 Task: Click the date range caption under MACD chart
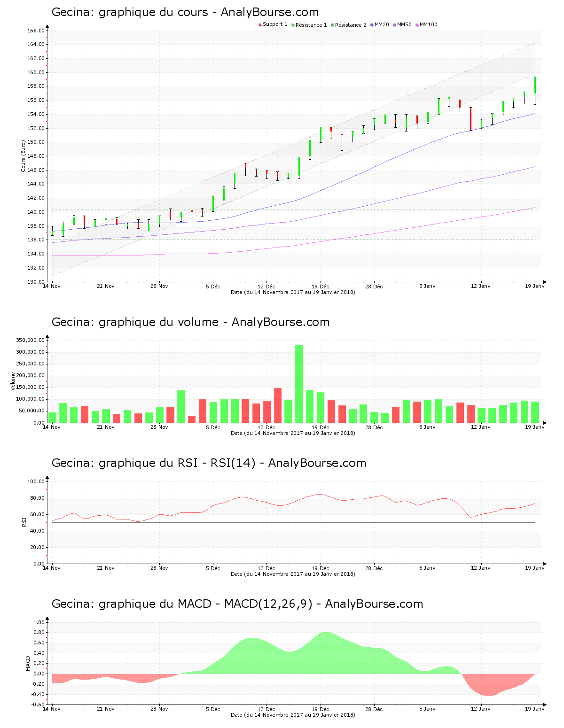click(293, 715)
